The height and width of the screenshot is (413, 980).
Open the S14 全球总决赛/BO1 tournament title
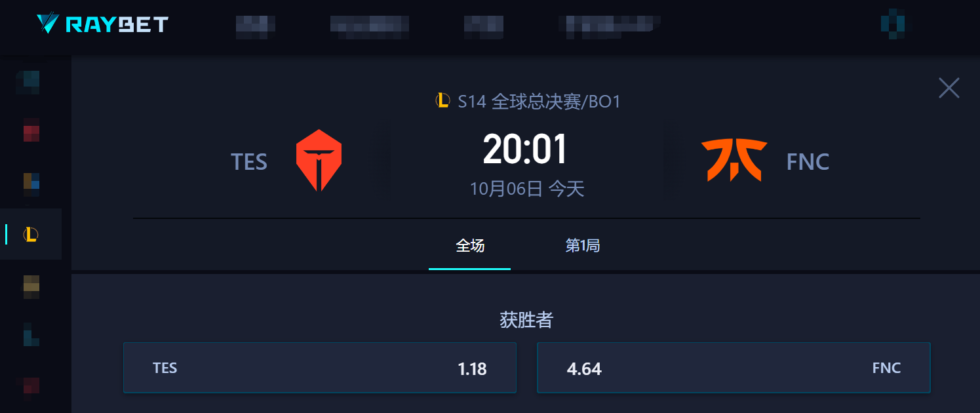pyautogui.click(x=539, y=102)
